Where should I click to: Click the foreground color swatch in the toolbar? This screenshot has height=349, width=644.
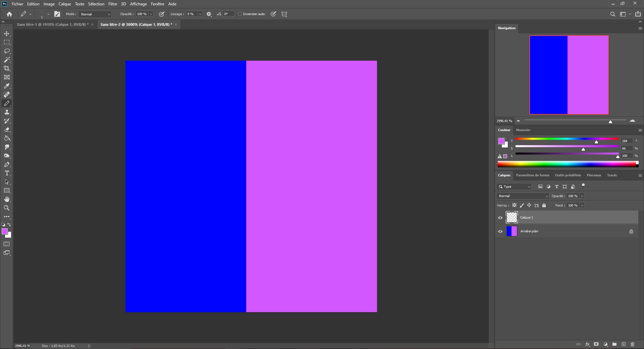[x=5, y=232]
